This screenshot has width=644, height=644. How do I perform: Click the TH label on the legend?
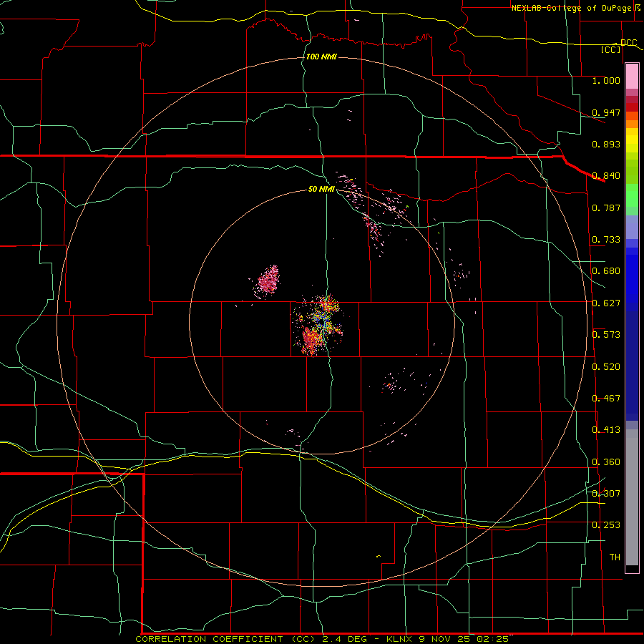click(x=615, y=557)
